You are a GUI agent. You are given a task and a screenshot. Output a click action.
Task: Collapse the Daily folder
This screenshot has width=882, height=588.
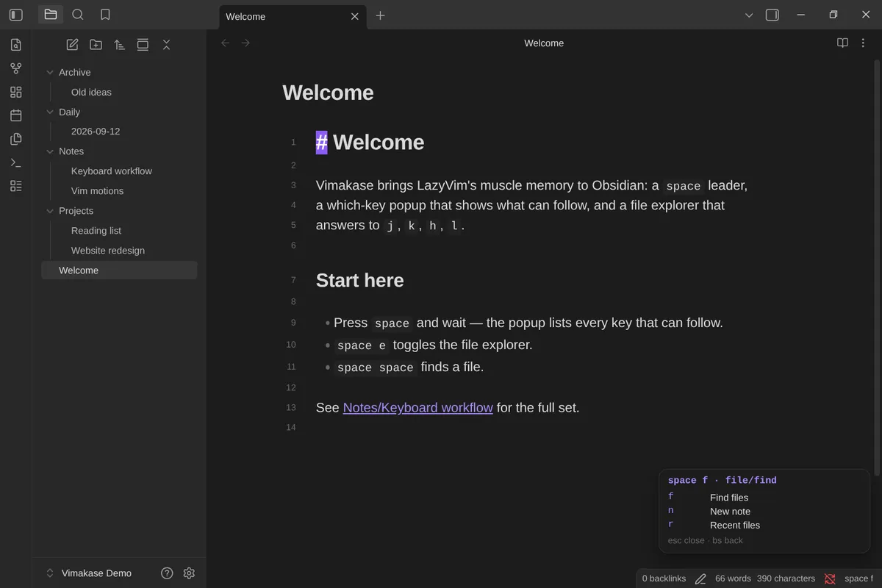coord(50,112)
